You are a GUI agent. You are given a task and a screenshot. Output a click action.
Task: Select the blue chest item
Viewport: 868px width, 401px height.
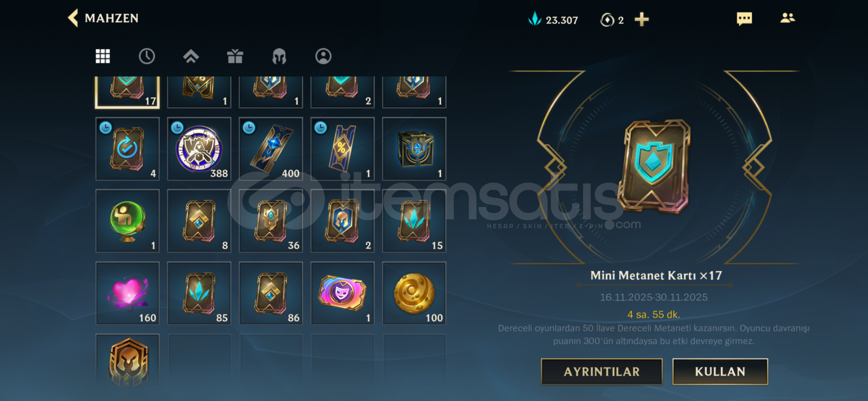[x=414, y=149]
